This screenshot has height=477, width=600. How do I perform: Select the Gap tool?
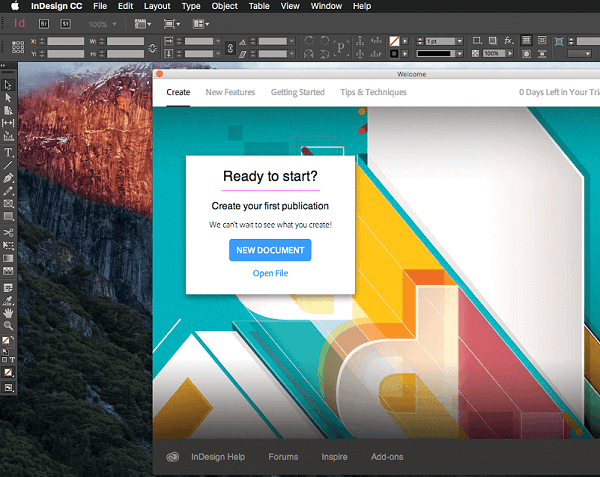[8, 123]
